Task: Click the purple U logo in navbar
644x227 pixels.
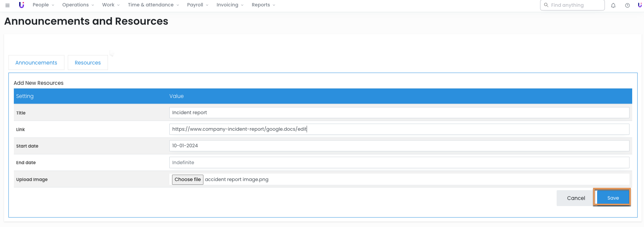Action: 22,5
